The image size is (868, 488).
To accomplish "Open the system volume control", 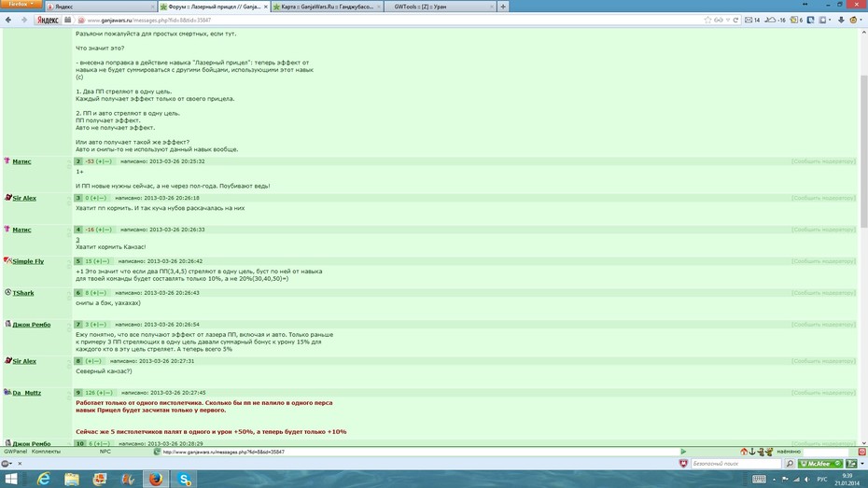I will click(x=806, y=480).
